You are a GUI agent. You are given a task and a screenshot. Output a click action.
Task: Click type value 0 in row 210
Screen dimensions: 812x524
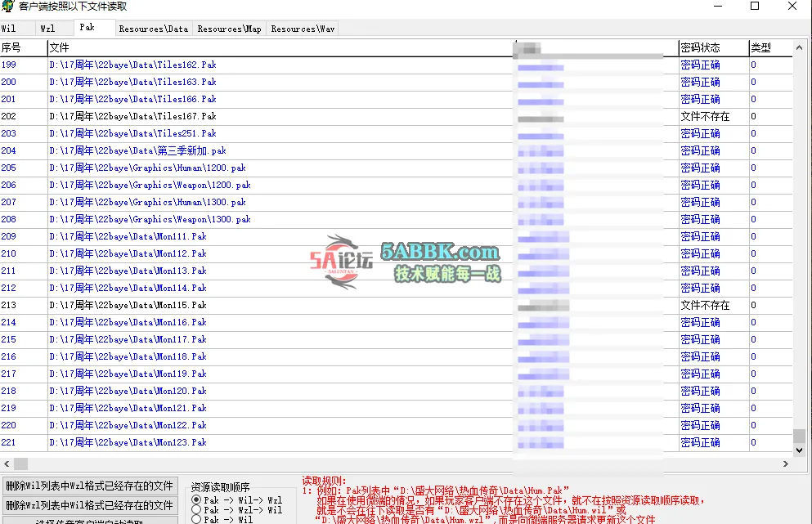click(753, 253)
